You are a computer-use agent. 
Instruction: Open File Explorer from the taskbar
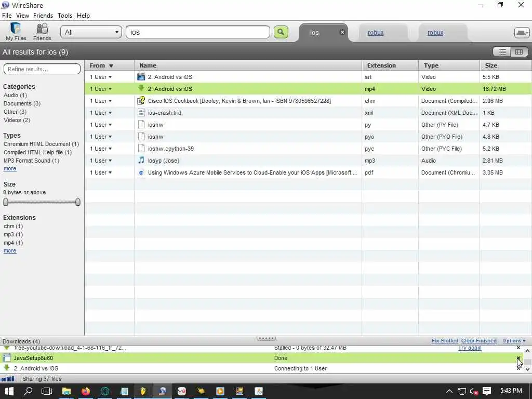click(x=66, y=391)
